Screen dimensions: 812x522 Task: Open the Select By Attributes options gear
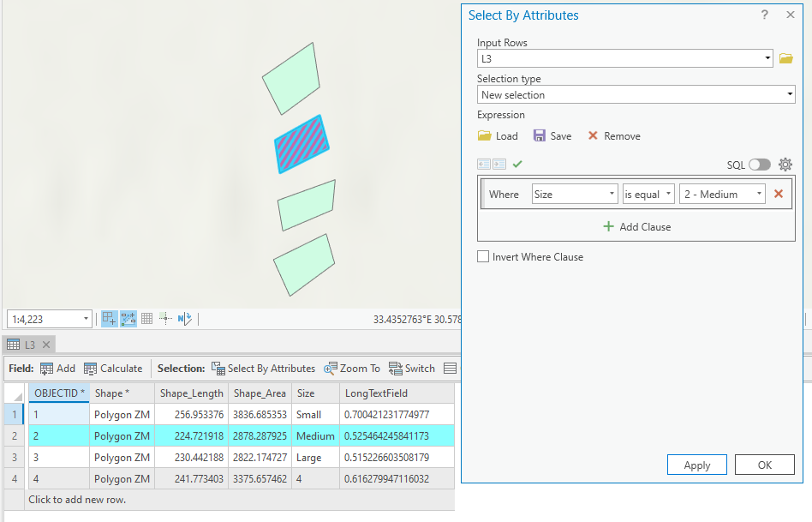tap(785, 164)
